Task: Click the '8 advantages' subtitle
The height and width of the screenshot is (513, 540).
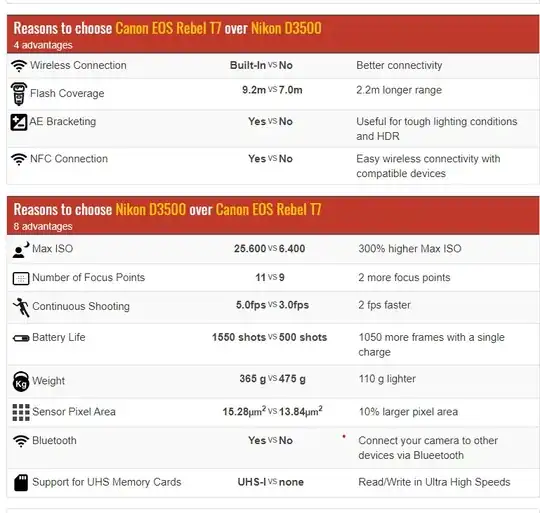Action: pos(43,227)
